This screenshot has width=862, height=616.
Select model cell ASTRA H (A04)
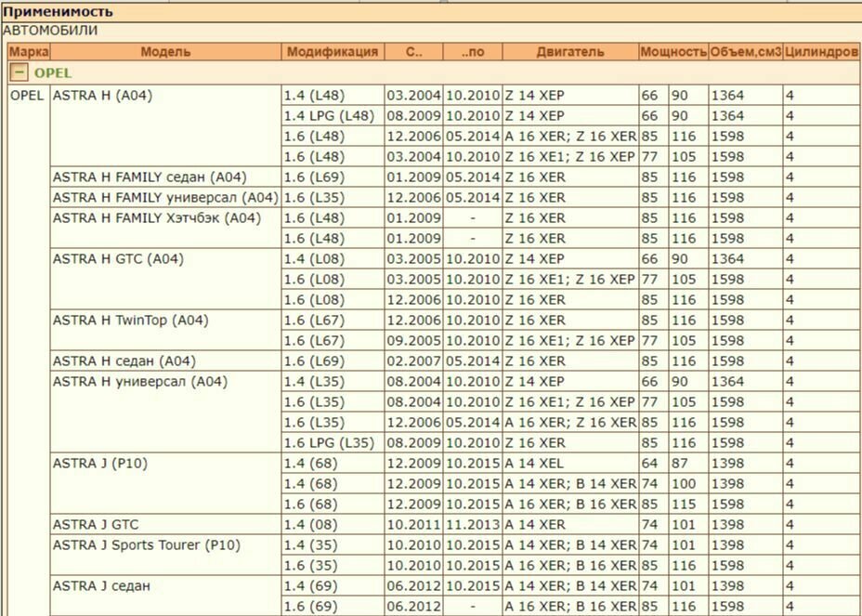point(165,126)
